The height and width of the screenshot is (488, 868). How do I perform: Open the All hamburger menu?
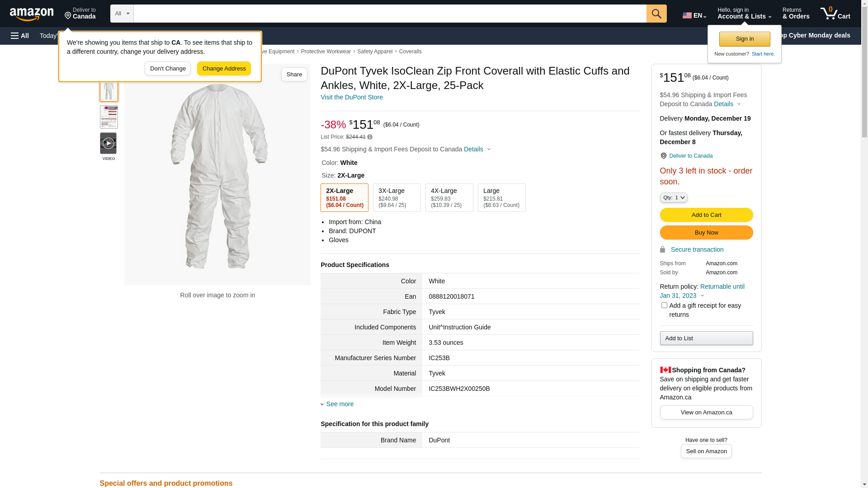pyautogui.click(x=20, y=36)
